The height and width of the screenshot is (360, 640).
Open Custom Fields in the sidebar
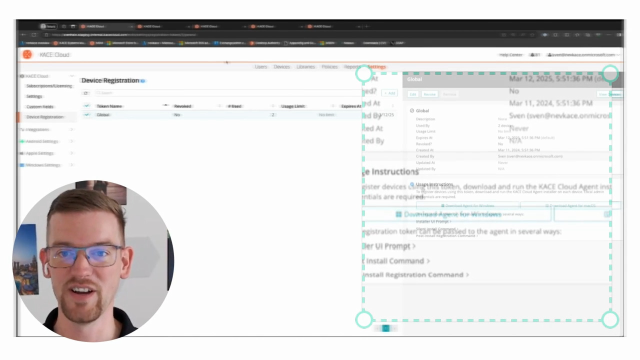pos(40,107)
